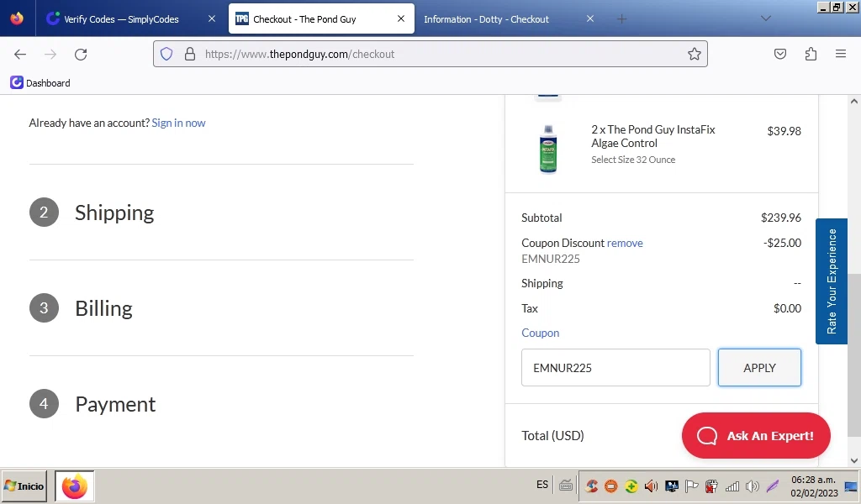This screenshot has width=861, height=504.
Task: Click the page scrollbar down arrow
Action: 854,460
